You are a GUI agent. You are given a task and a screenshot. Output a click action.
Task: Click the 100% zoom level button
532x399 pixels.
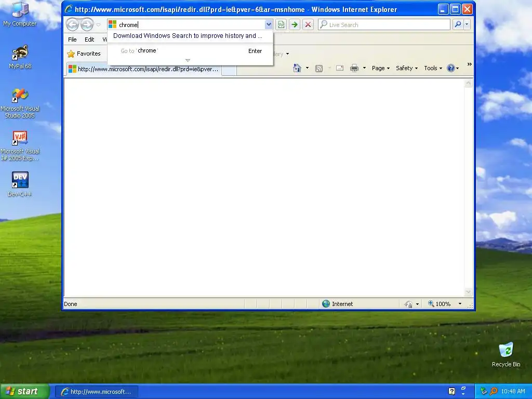439,303
